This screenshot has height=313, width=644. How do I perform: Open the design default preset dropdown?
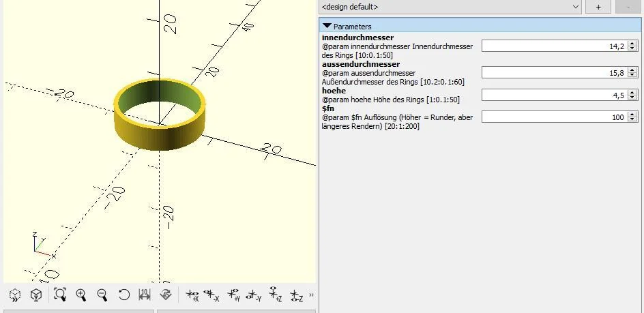[451, 7]
